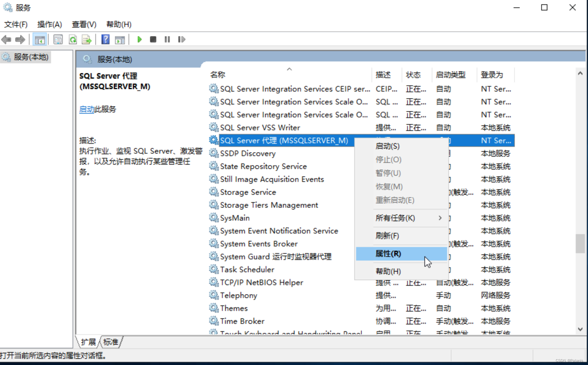Screen dimensions: 588x365
Task: Click gear icon beside TCP/IP NetBIOS Helper
Action: [x=213, y=282]
